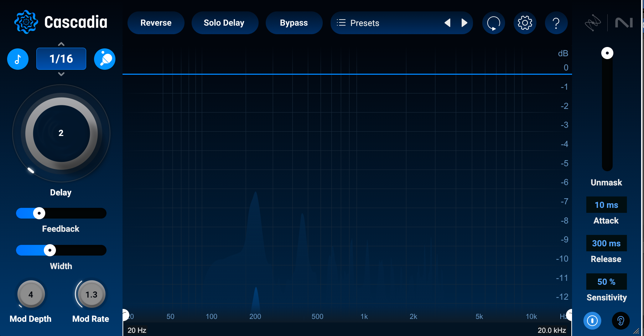Click the 500 frequency axis label
Image resolution: width=644 pixels, height=336 pixels.
[x=317, y=316]
